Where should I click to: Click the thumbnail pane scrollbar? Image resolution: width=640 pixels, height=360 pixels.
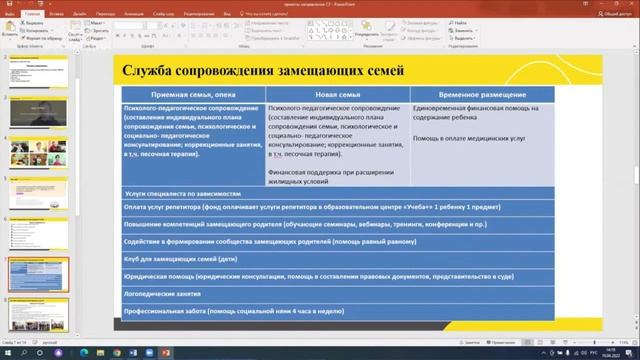(x=78, y=147)
